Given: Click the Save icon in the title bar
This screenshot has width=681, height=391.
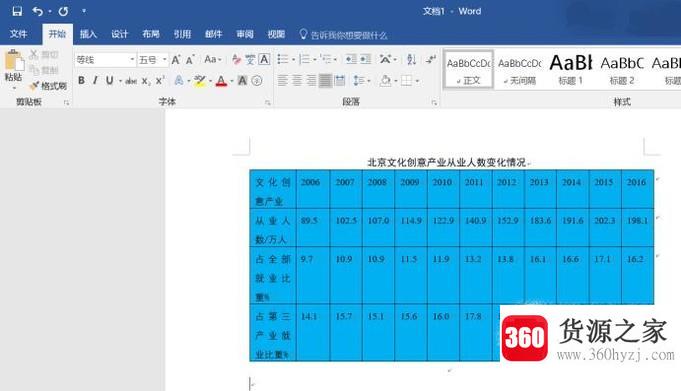Looking at the screenshot, I should [17, 11].
